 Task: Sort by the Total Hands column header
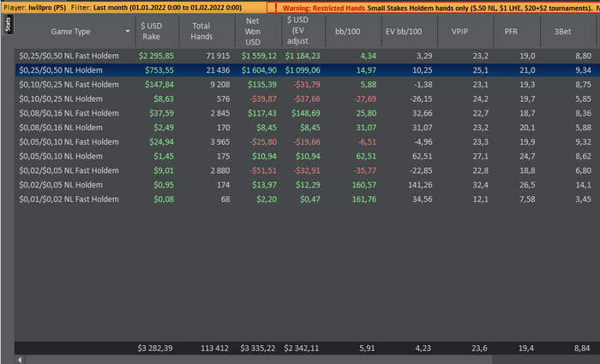[201, 32]
